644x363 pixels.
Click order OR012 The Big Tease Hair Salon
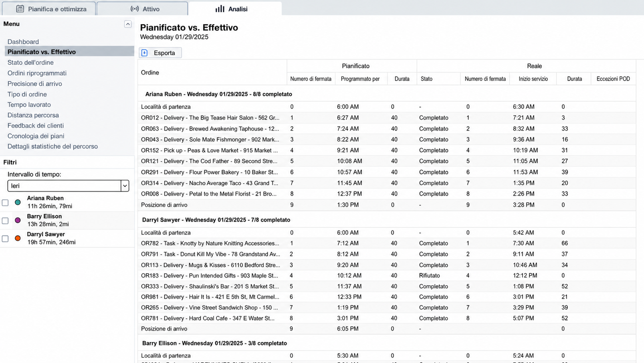pyautogui.click(x=210, y=118)
